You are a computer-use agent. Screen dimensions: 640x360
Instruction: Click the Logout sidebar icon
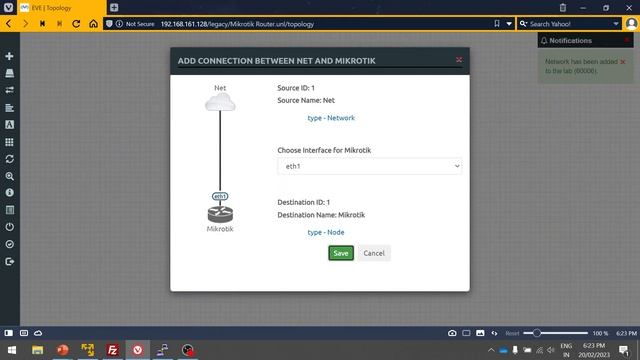[9, 262]
